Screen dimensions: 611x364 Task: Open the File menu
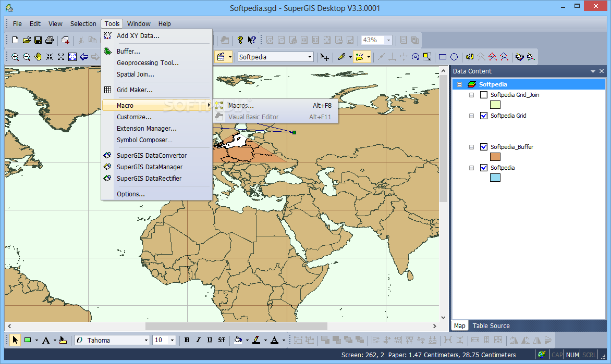click(x=17, y=24)
